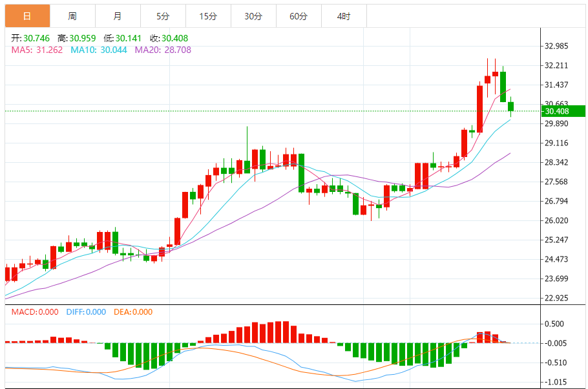Switch to the 月 monthly tab

click(x=118, y=16)
